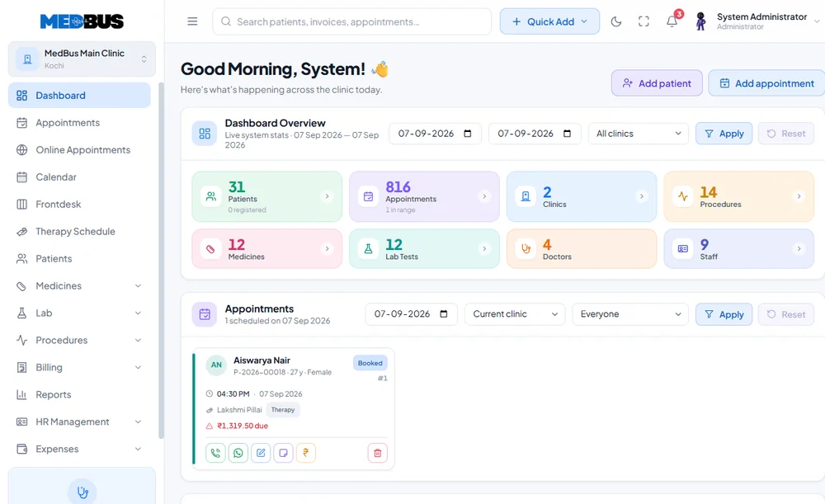825x504 pixels.
Task: Open notifications bell with 3 badge
Action: click(672, 21)
